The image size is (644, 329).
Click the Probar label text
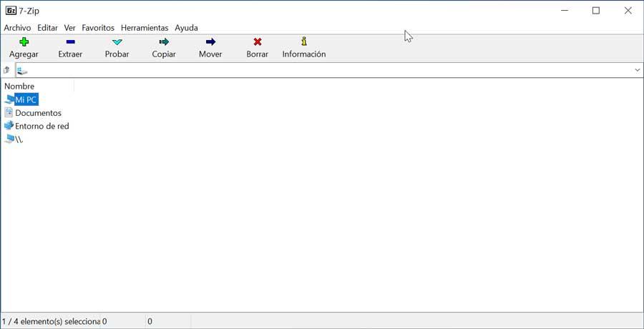point(117,54)
